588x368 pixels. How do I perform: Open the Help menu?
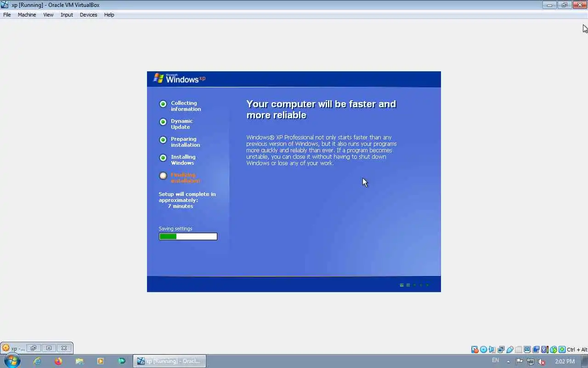[x=109, y=15]
